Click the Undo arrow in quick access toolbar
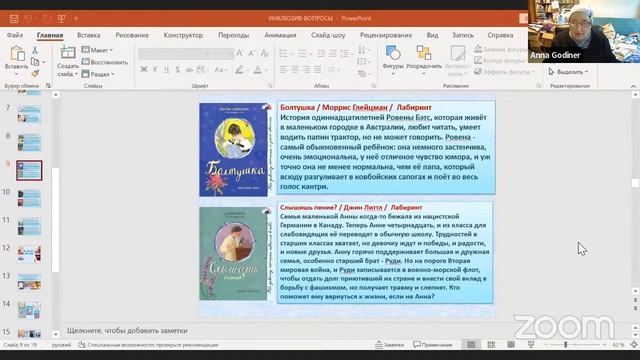This screenshot has height=360, width=640. (x=28, y=18)
